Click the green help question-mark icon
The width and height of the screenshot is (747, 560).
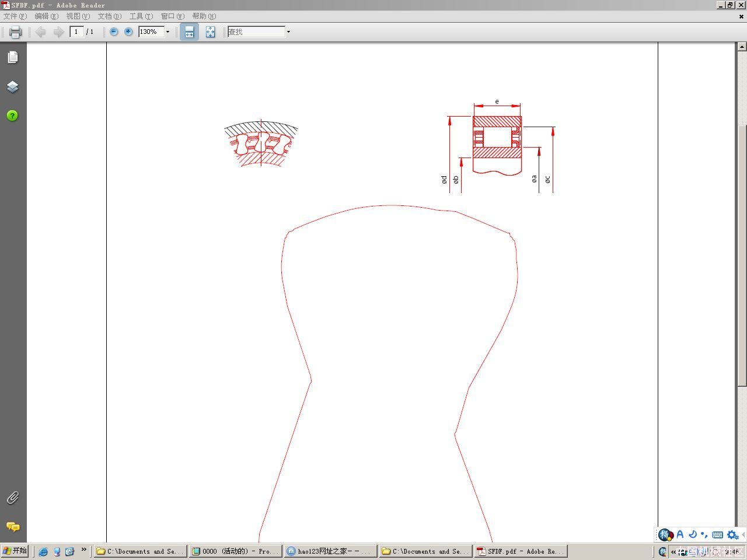click(x=12, y=116)
